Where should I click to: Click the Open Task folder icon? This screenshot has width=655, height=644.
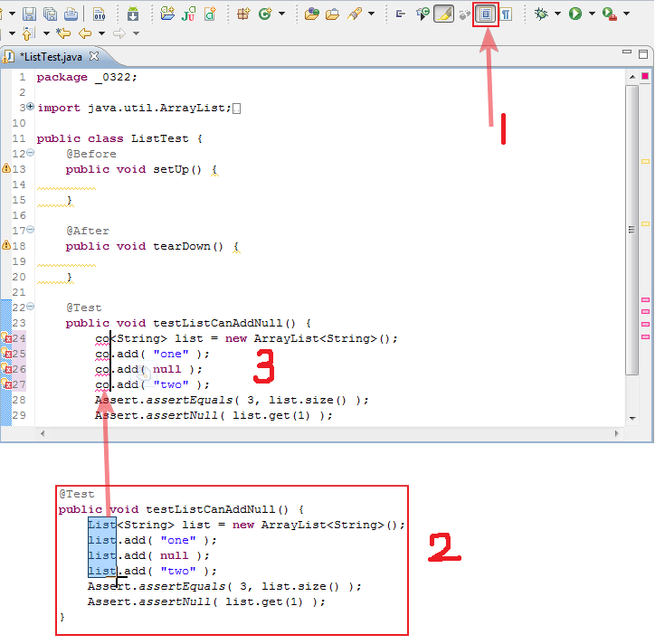coord(332,14)
